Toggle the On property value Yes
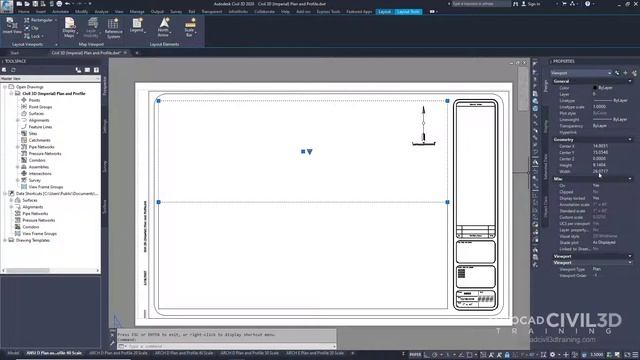This screenshot has height=360, width=640. 596,185
